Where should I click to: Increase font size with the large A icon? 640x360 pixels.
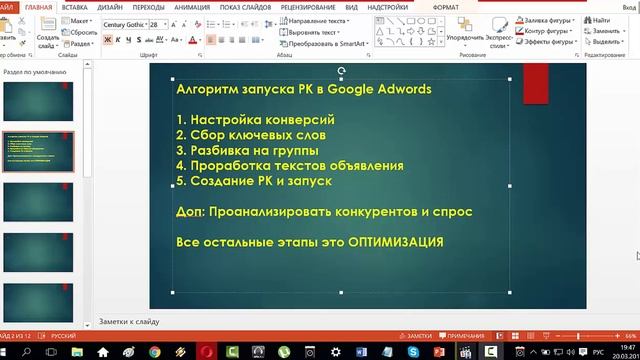point(173,25)
